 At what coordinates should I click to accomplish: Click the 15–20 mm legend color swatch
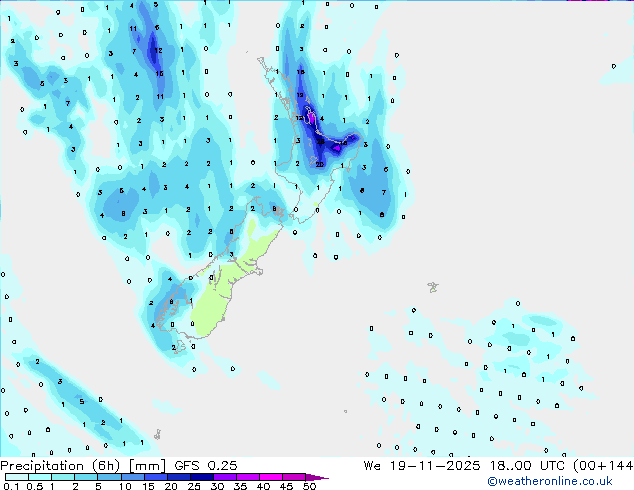[155, 477]
